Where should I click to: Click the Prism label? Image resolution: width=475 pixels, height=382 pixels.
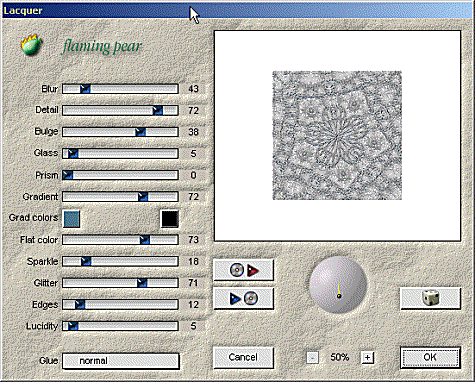tap(47, 175)
